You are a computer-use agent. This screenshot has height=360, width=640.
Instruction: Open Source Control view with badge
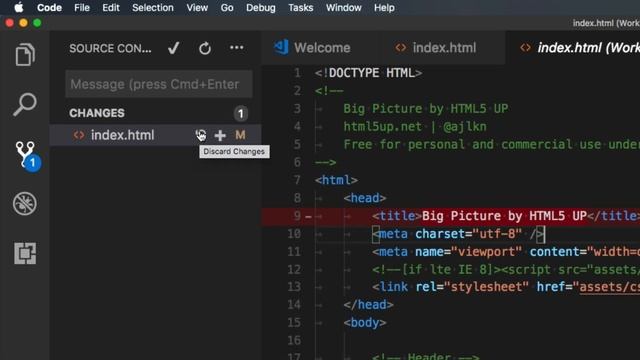tap(27, 156)
